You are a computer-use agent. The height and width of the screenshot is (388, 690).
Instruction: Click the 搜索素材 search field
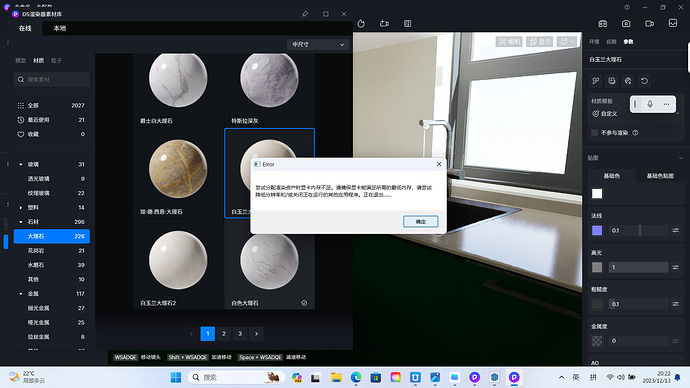[x=51, y=79]
